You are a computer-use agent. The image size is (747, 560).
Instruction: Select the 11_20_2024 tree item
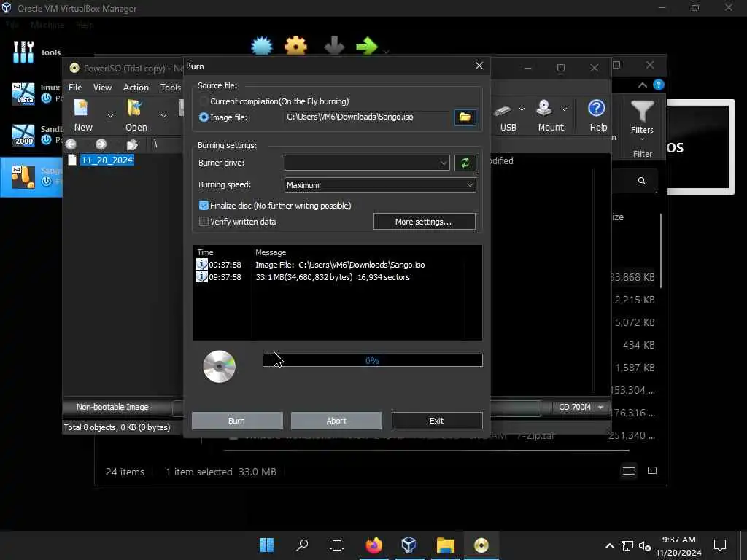click(x=107, y=160)
